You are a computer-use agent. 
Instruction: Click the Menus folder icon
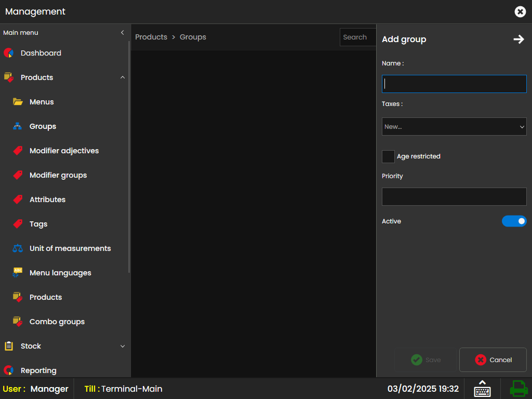(18, 102)
